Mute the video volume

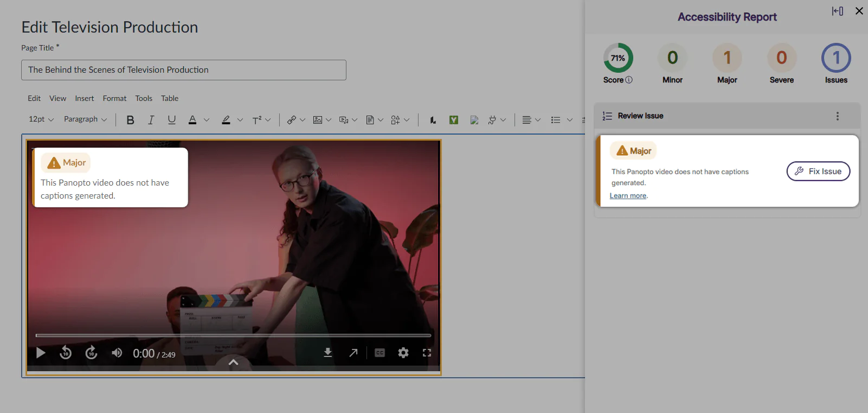(x=117, y=353)
